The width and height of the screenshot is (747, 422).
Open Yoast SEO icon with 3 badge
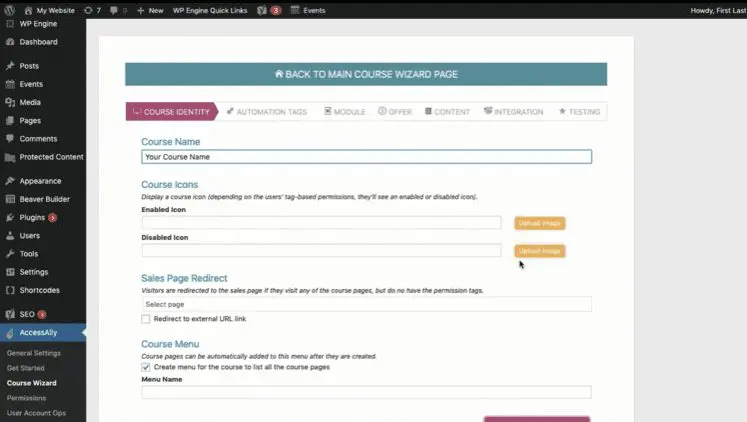tap(262, 10)
